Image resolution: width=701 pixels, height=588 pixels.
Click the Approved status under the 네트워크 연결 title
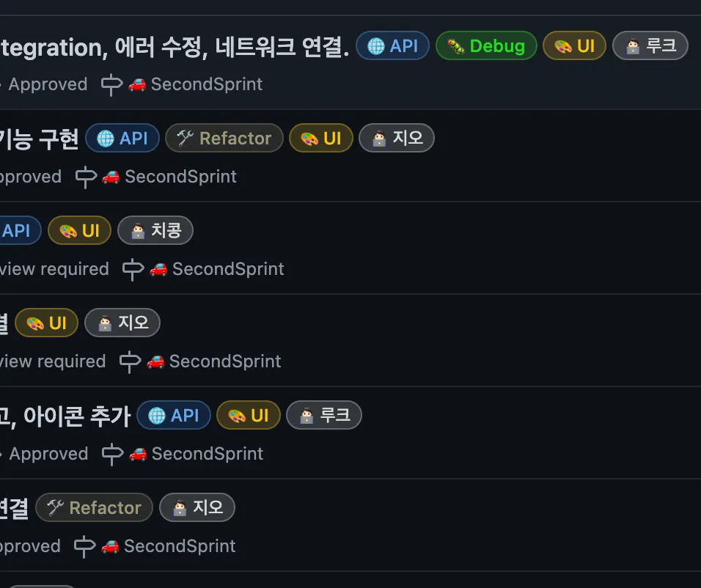point(48,84)
